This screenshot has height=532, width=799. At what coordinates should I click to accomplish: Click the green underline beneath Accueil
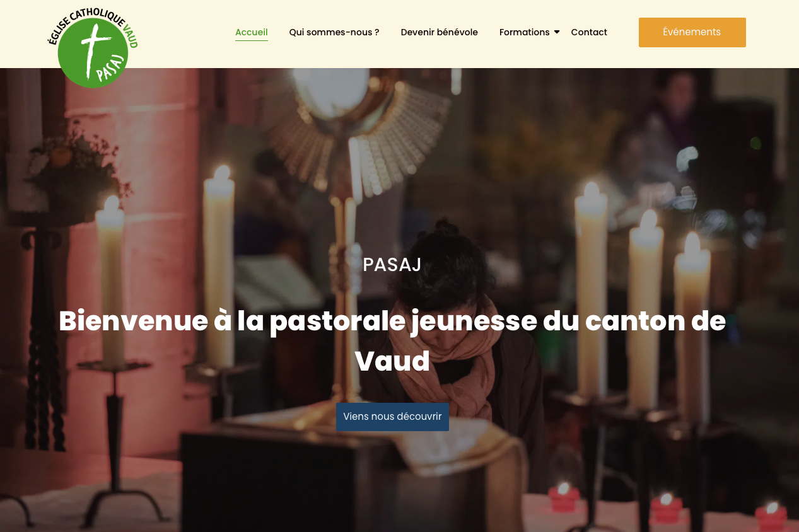click(x=252, y=40)
